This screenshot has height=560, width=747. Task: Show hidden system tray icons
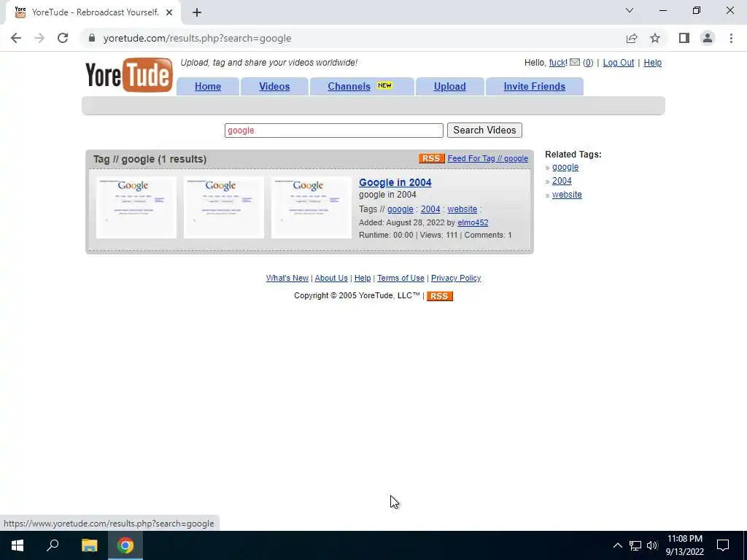[x=617, y=545]
